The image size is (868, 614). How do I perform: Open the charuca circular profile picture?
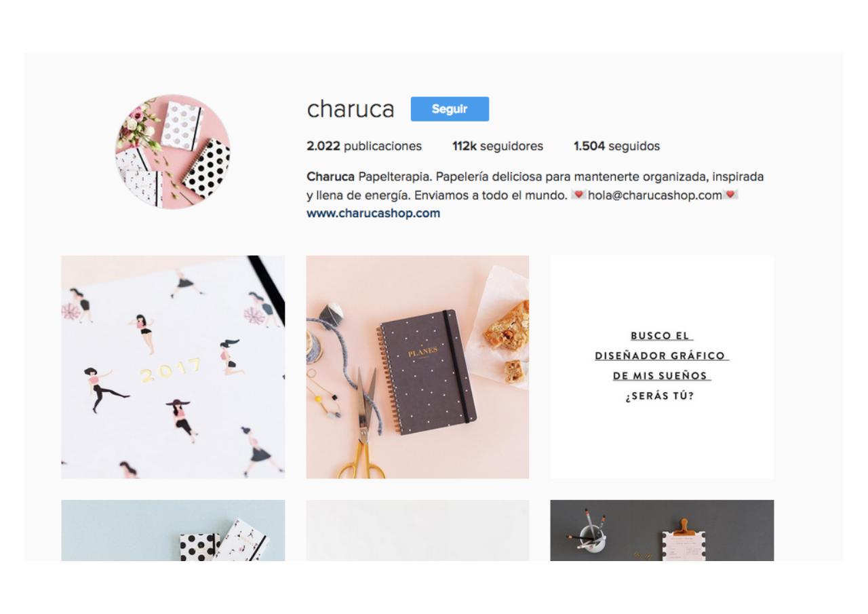tap(172, 151)
